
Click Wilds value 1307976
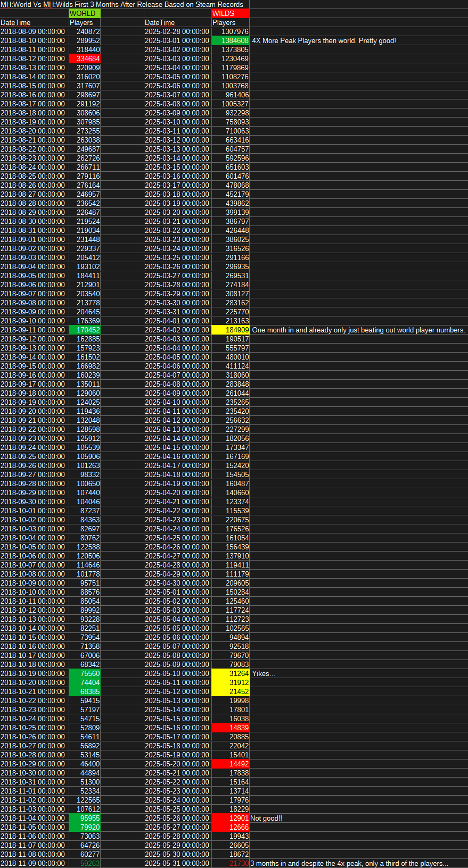pos(231,31)
